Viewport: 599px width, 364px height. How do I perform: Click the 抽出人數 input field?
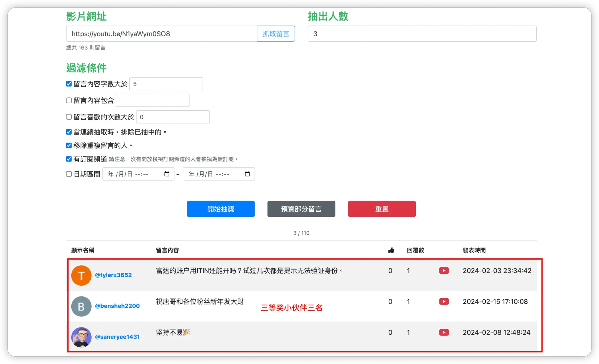pos(422,34)
